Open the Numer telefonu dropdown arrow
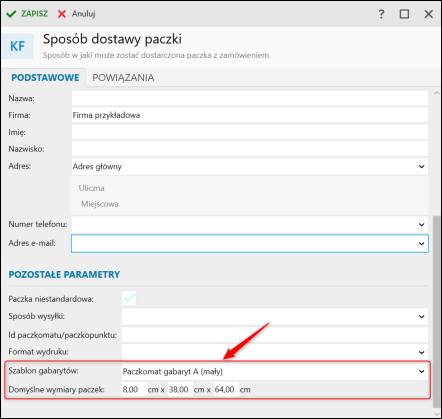Screen dimensions: 442x419 click(x=421, y=225)
